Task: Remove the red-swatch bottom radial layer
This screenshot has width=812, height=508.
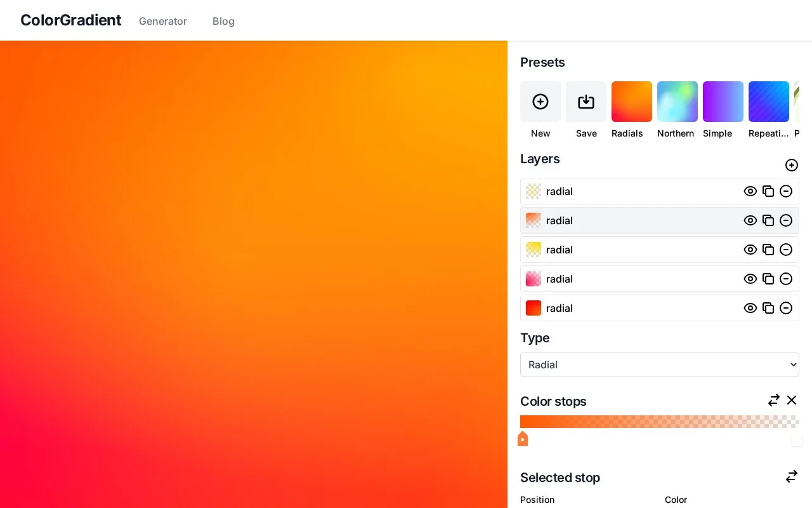Action: (786, 308)
